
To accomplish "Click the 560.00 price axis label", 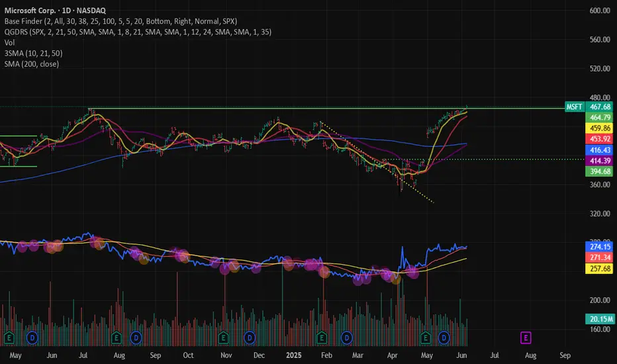I will click(600, 39).
